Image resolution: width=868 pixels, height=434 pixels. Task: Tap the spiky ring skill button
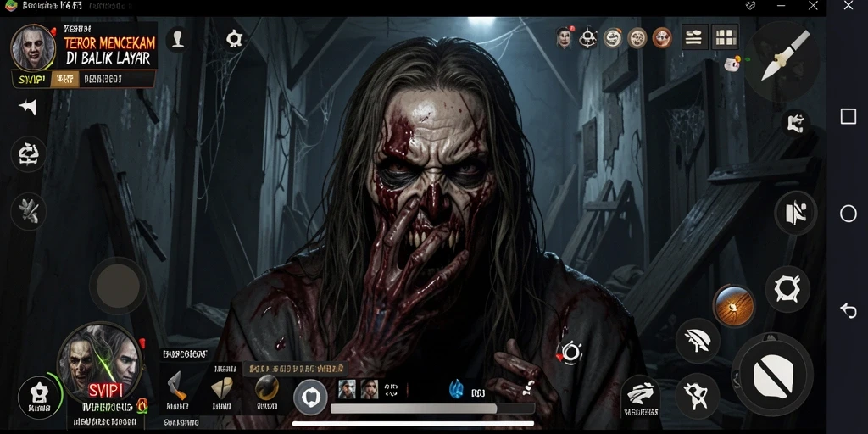pyautogui.click(x=787, y=288)
